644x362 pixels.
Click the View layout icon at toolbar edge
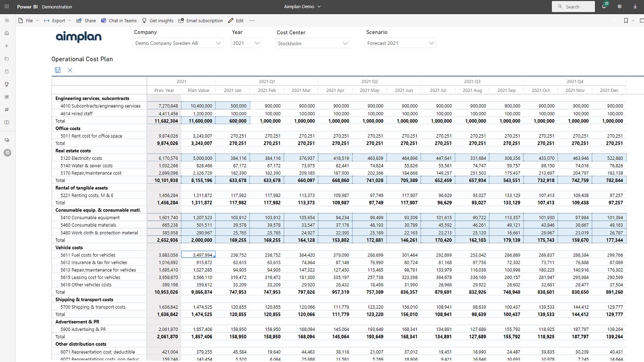point(642,21)
